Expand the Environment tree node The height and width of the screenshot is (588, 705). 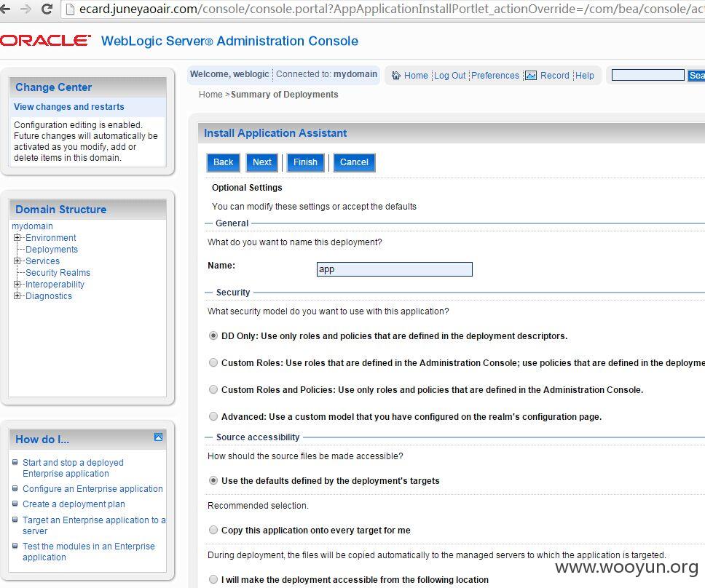(x=17, y=238)
